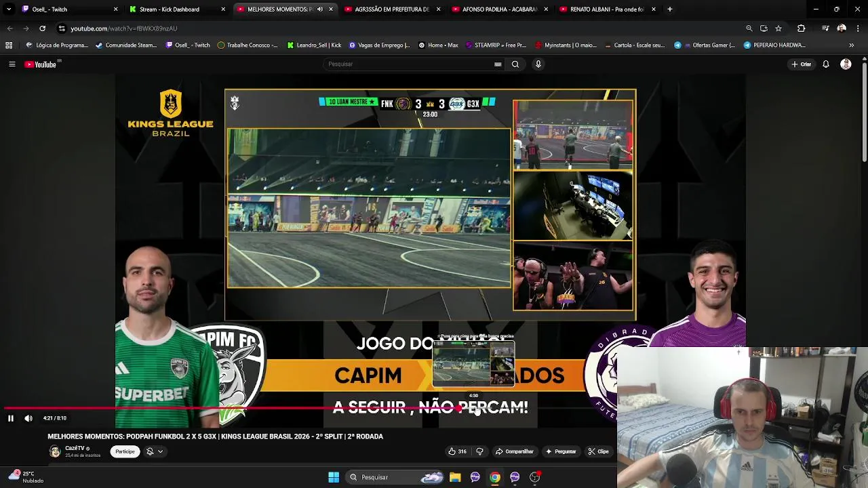The height and width of the screenshot is (488, 868).
Task: Open the zoom magnifier in address bar
Action: tap(749, 28)
